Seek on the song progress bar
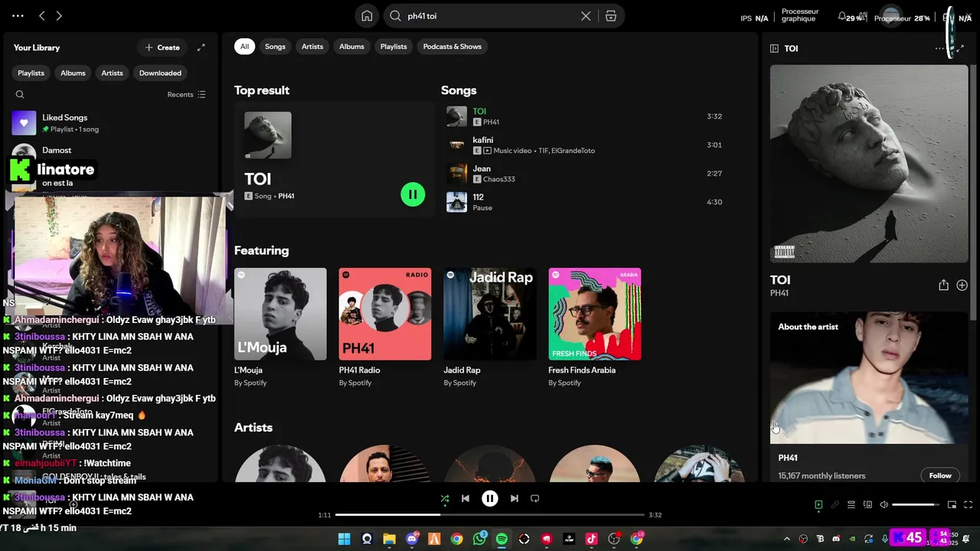 click(490, 515)
